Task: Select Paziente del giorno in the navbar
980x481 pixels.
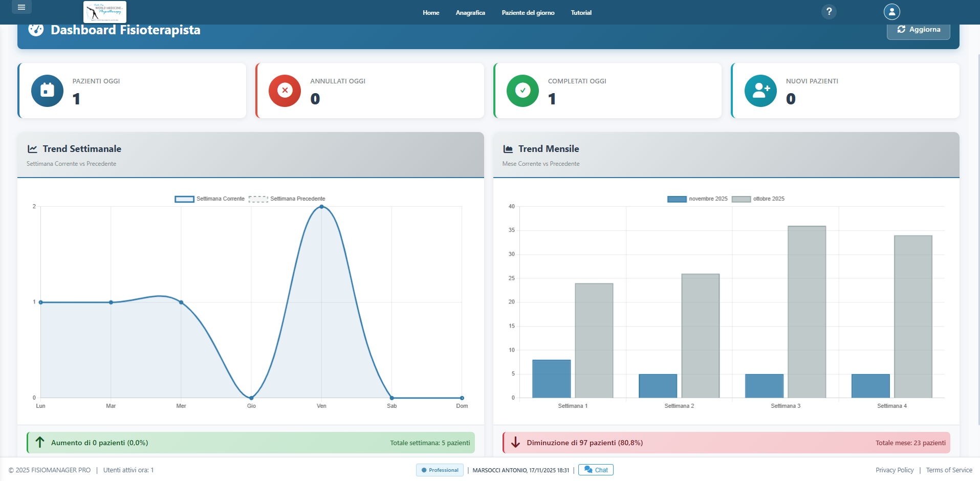Action: (528, 13)
